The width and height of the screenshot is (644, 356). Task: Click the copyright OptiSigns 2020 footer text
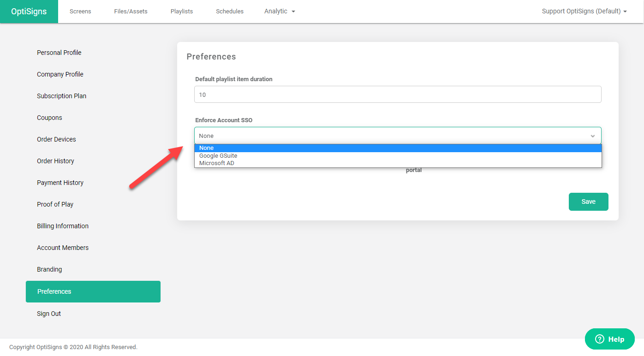73,347
